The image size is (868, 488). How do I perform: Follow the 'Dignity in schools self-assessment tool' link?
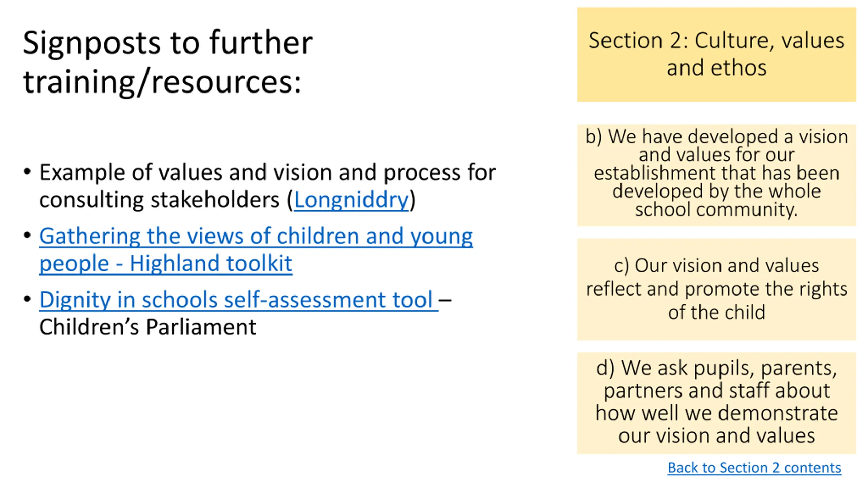[x=239, y=300]
